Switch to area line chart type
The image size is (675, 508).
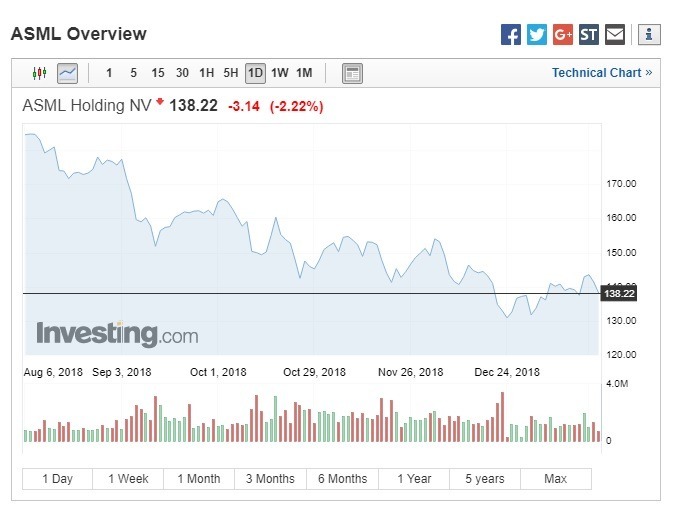[x=68, y=73]
